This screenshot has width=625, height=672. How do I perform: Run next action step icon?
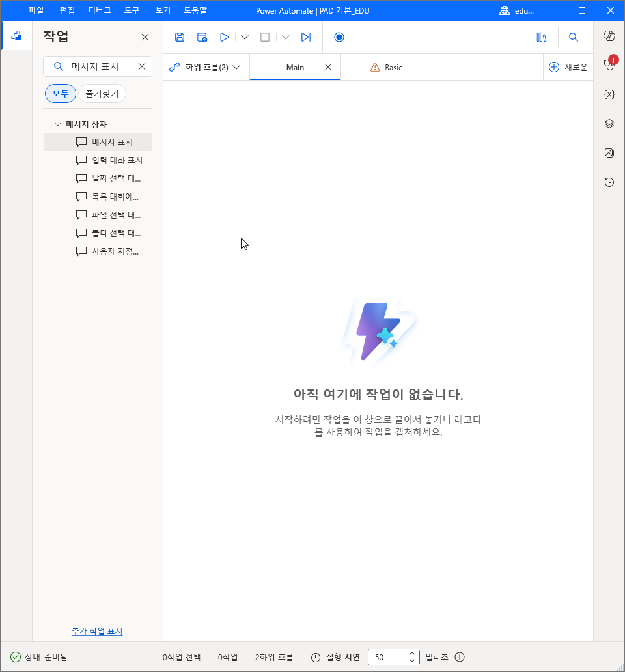(306, 37)
